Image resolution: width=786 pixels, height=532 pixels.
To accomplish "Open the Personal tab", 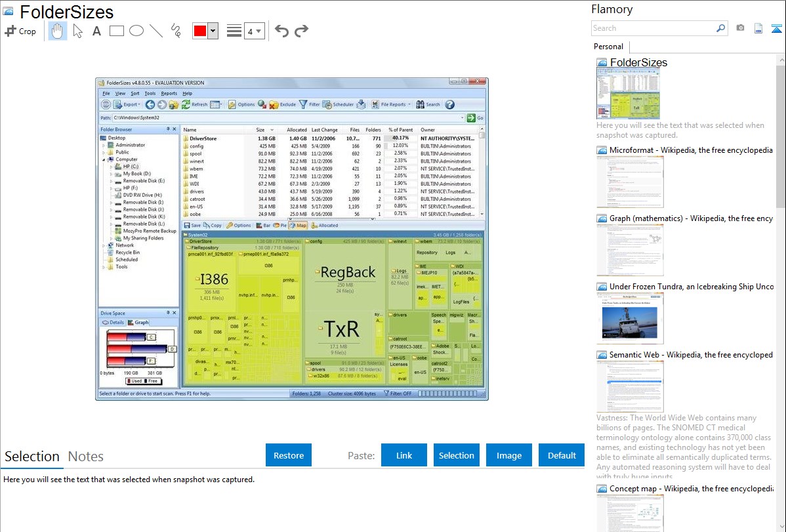I will coord(609,47).
